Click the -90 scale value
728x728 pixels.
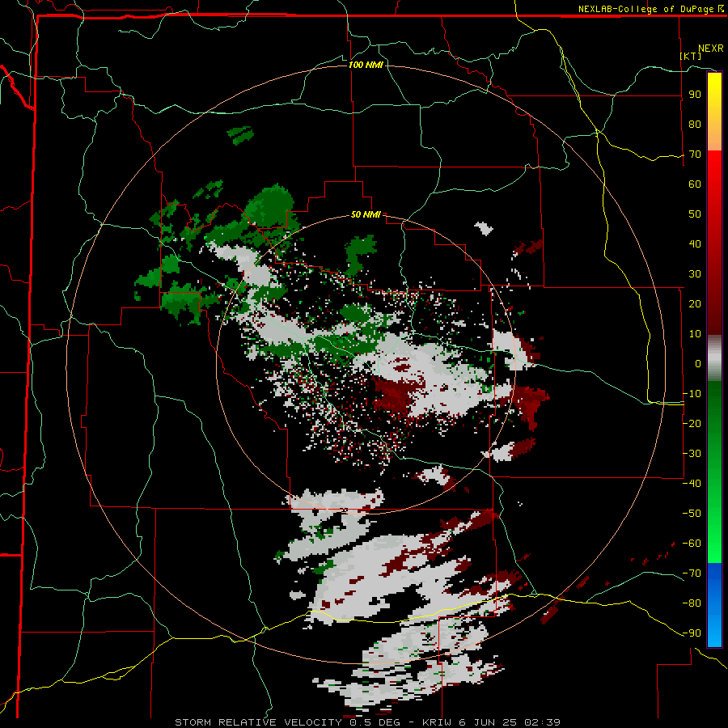(x=692, y=633)
